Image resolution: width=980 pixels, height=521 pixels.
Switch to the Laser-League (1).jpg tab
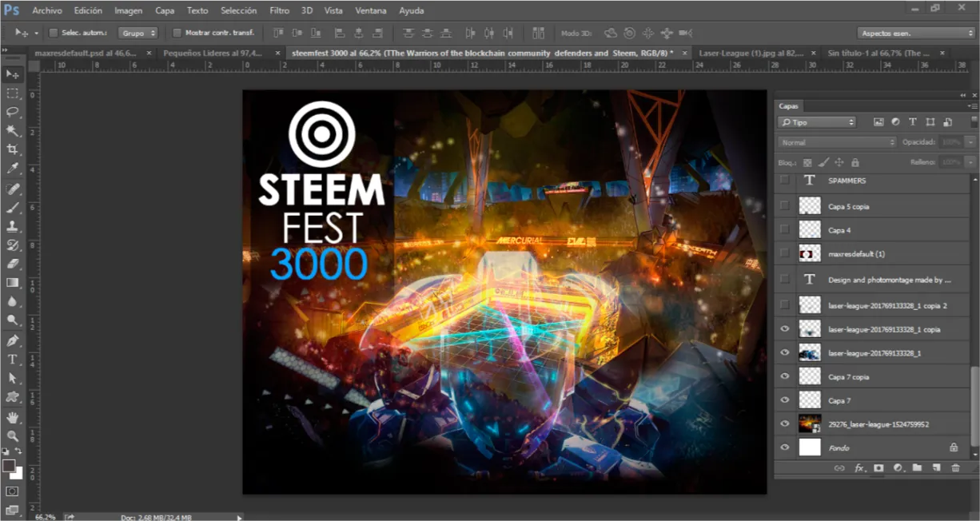pos(751,53)
